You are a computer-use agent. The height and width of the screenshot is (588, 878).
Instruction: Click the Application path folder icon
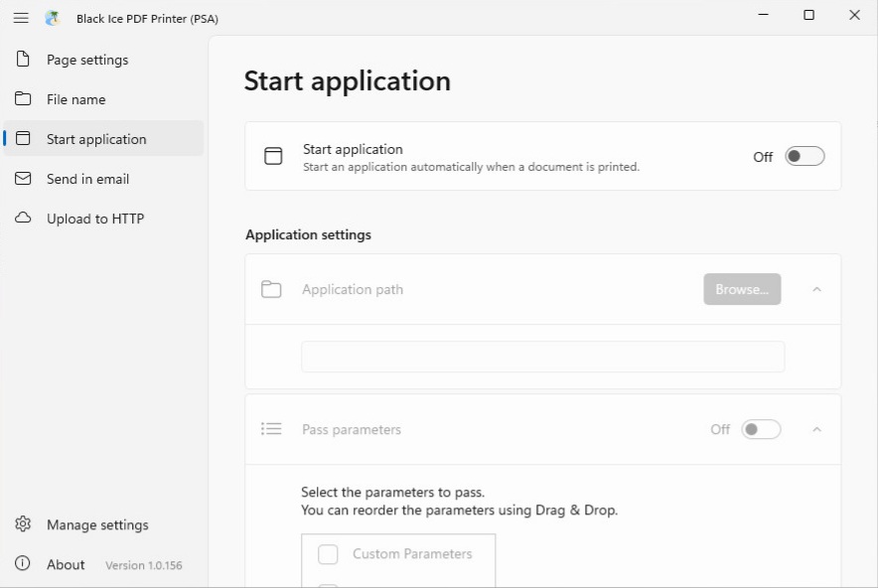point(271,289)
